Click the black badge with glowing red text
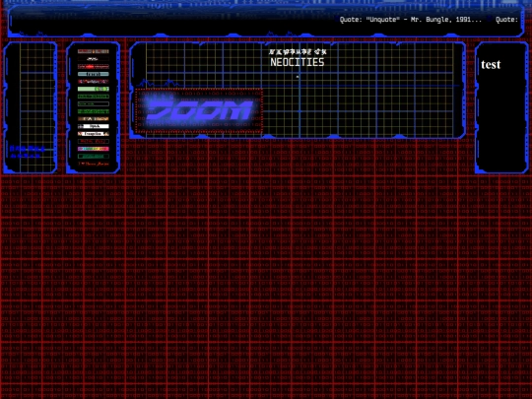Screen dimensions: 532x399 [x=94, y=67]
